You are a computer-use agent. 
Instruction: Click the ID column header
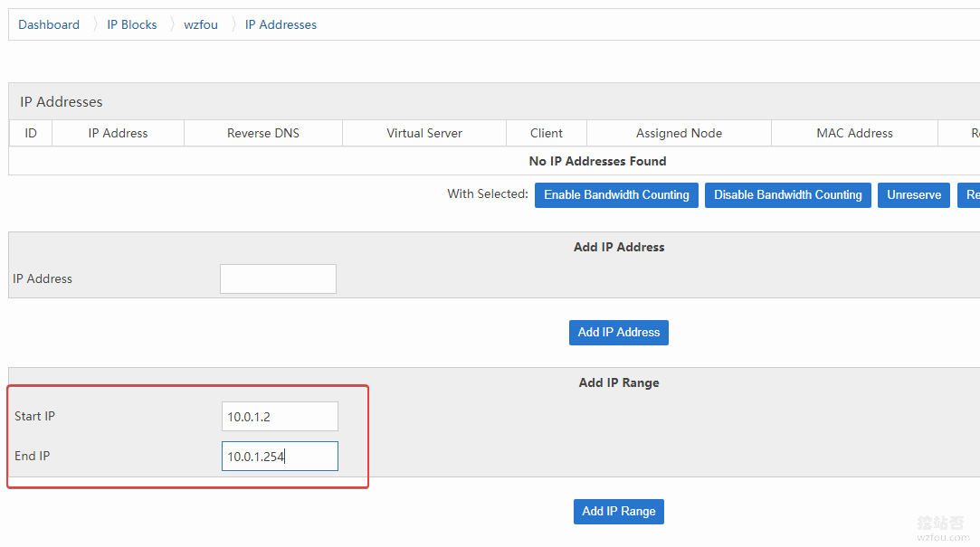coord(31,133)
